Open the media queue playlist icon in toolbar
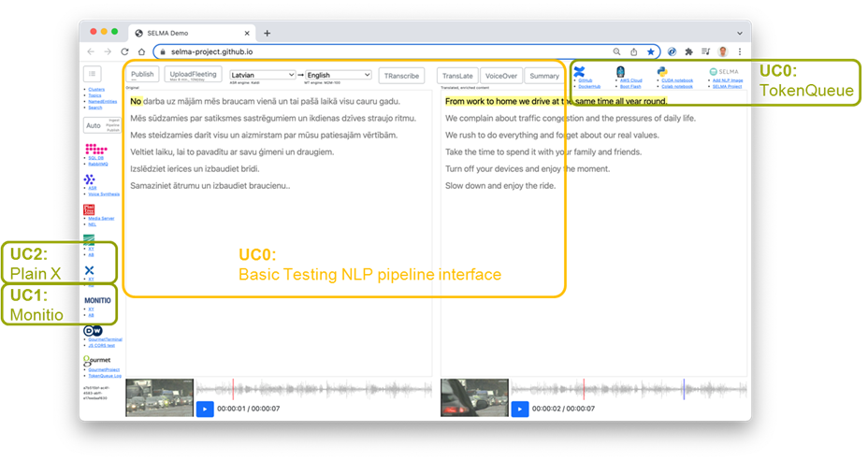 tap(706, 51)
